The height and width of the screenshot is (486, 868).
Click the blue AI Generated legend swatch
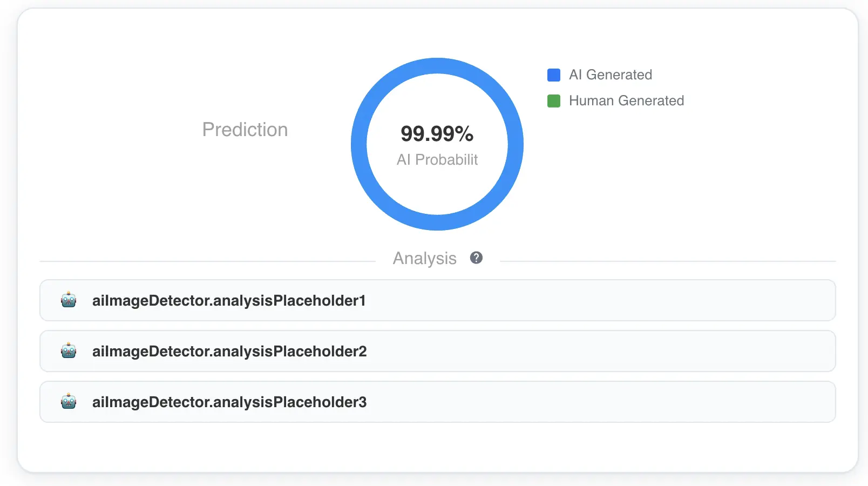pyautogui.click(x=554, y=75)
